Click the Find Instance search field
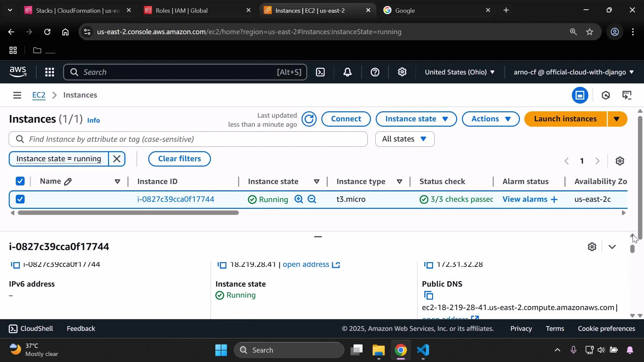 [x=188, y=139]
